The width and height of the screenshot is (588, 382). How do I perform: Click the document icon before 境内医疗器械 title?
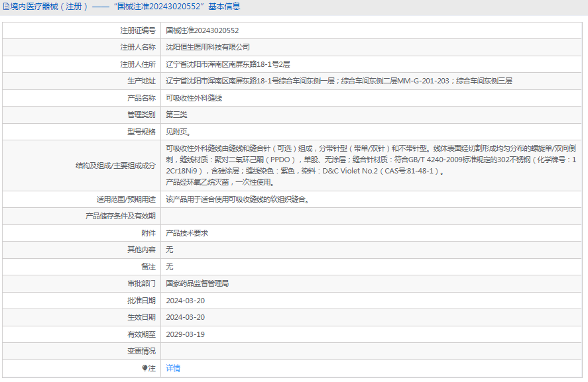6,7
